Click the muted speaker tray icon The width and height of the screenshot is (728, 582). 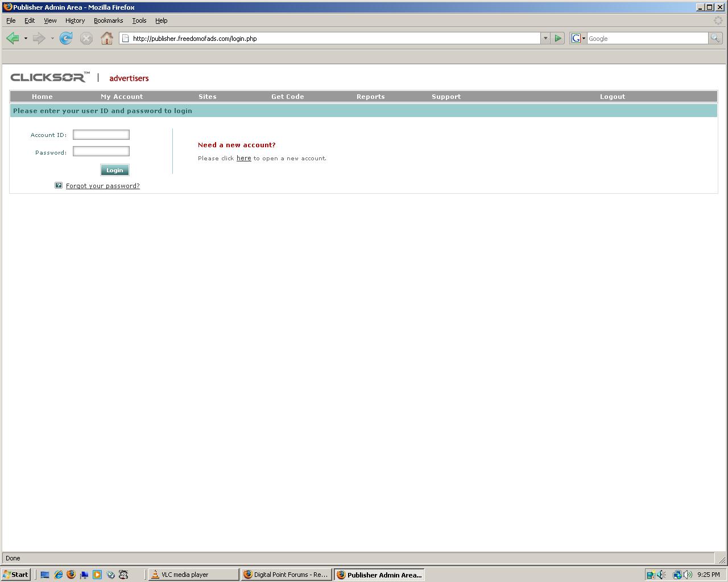coord(661,575)
